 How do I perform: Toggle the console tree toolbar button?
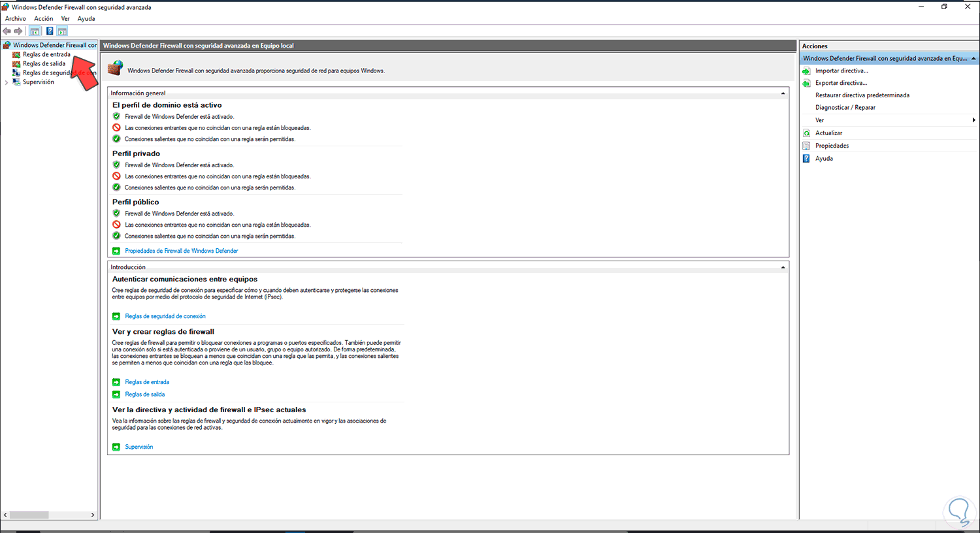click(35, 31)
